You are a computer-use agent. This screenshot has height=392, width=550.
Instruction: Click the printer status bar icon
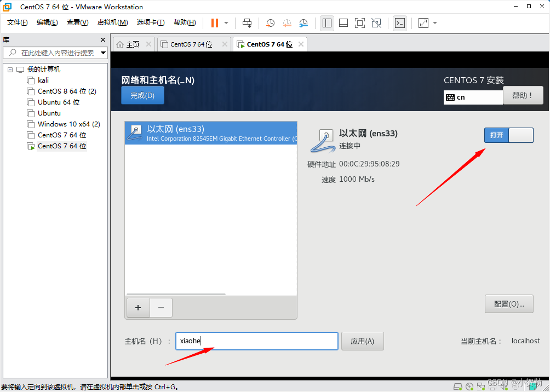pyautogui.click(x=492, y=388)
